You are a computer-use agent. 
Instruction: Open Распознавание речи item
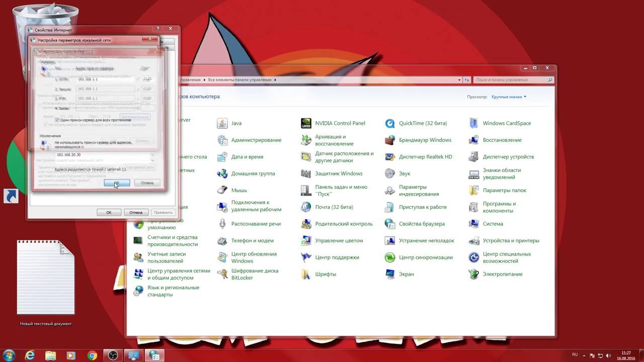tap(249, 224)
